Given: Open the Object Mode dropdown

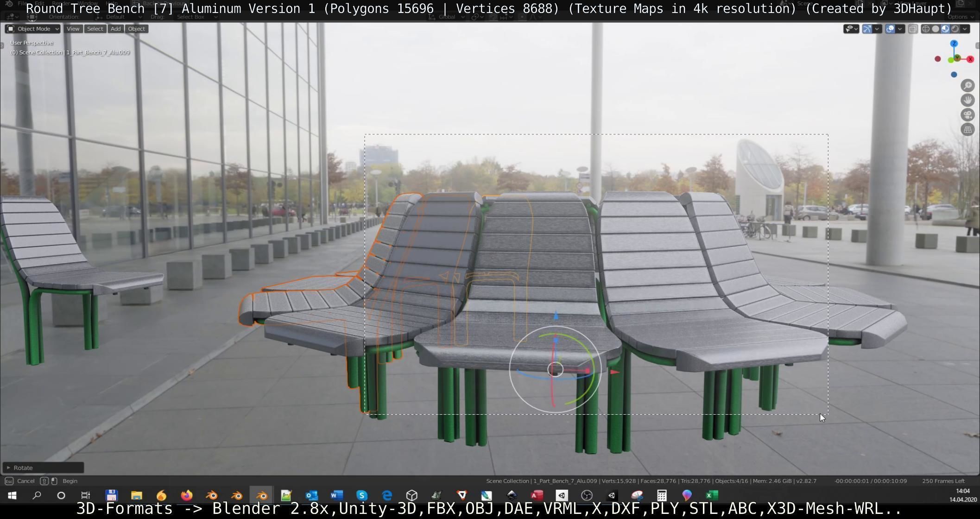Looking at the screenshot, I should click(x=32, y=29).
